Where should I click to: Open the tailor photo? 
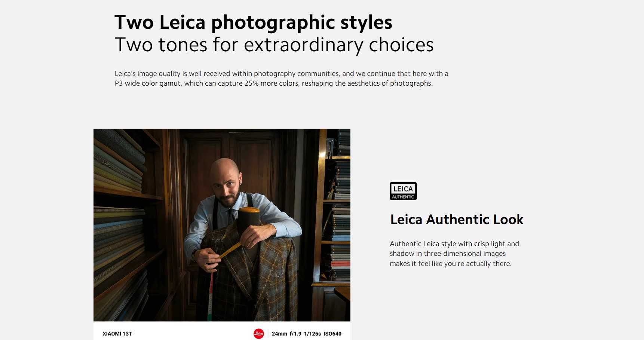click(x=222, y=225)
